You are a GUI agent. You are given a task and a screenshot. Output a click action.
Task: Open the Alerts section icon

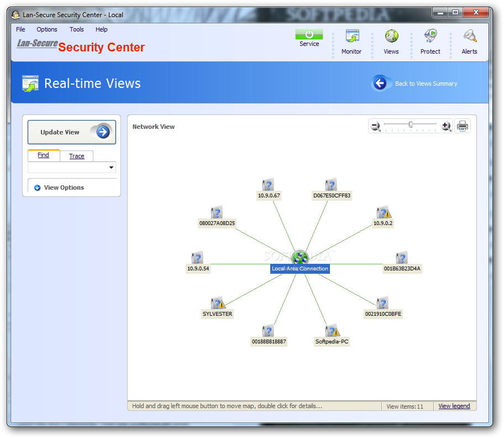pos(470,36)
